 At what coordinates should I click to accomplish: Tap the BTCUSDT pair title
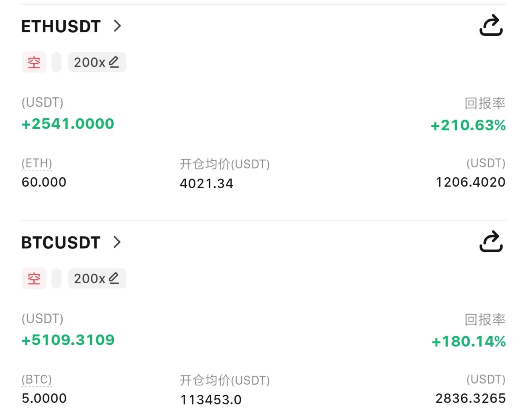(61, 243)
